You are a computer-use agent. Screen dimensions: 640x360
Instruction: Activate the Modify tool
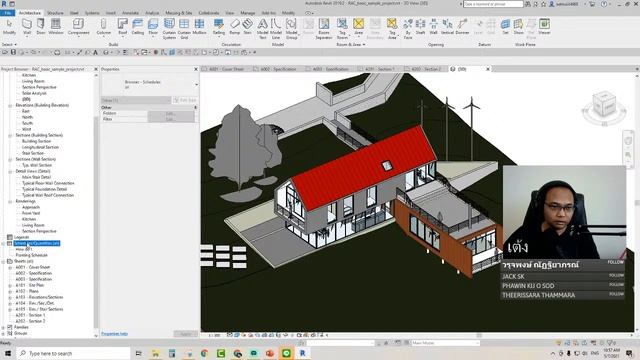(x=9, y=27)
